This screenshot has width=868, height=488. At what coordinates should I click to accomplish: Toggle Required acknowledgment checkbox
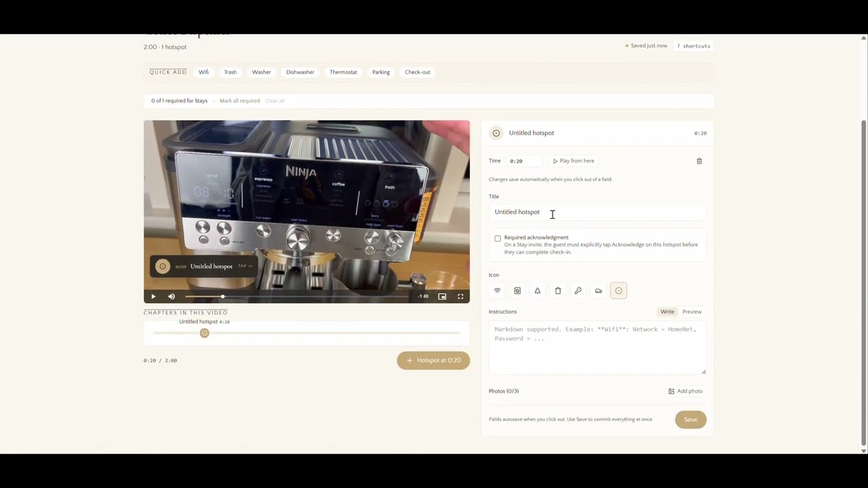[498, 239]
